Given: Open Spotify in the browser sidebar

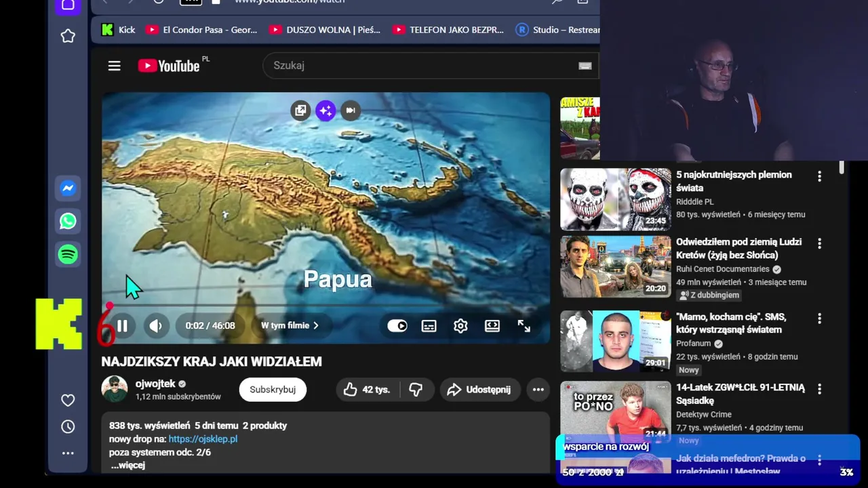Looking at the screenshot, I should pos(68,254).
